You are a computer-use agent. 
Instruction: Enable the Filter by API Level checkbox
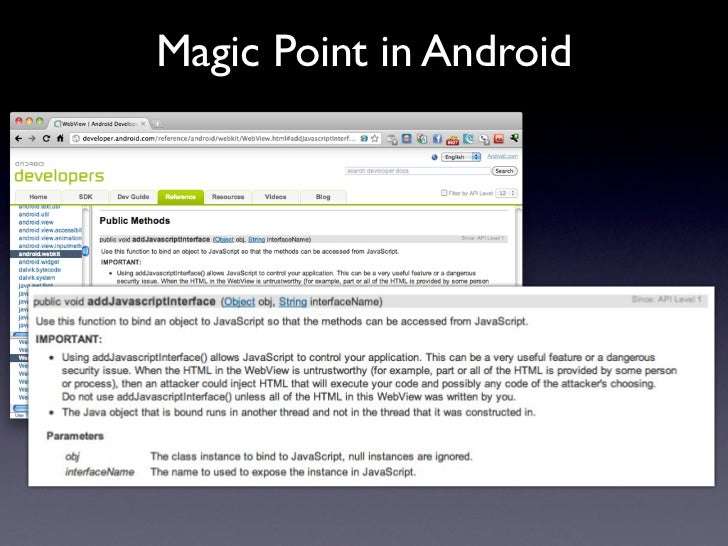tap(444, 193)
